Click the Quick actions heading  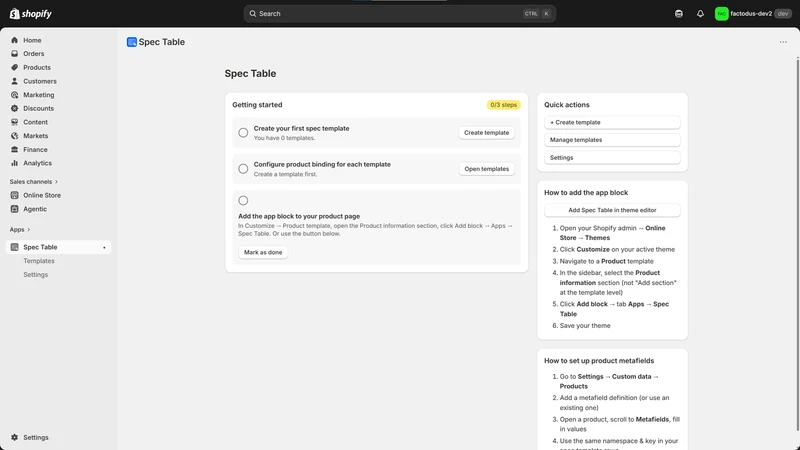point(566,105)
